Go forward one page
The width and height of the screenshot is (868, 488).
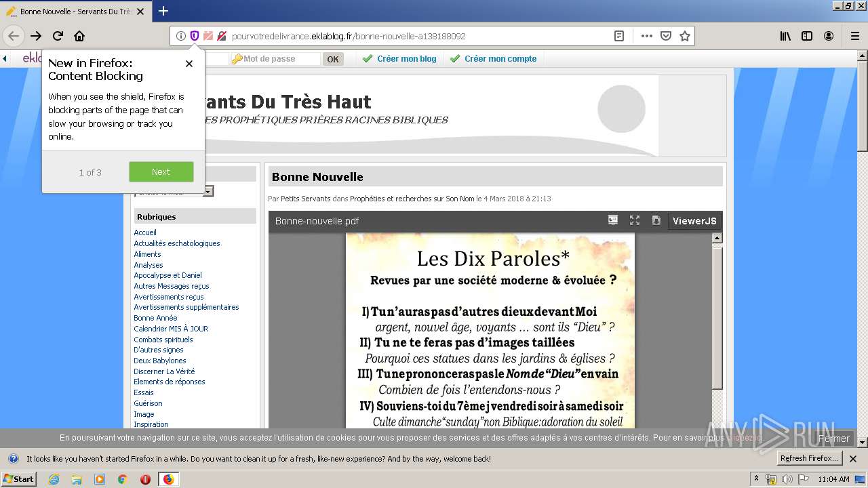(x=36, y=36)
